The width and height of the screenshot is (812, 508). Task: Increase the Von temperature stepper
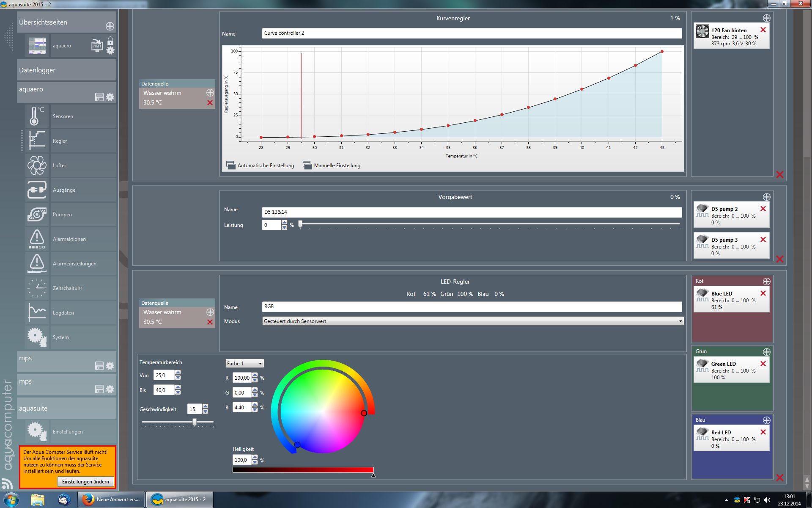[178, 373]
